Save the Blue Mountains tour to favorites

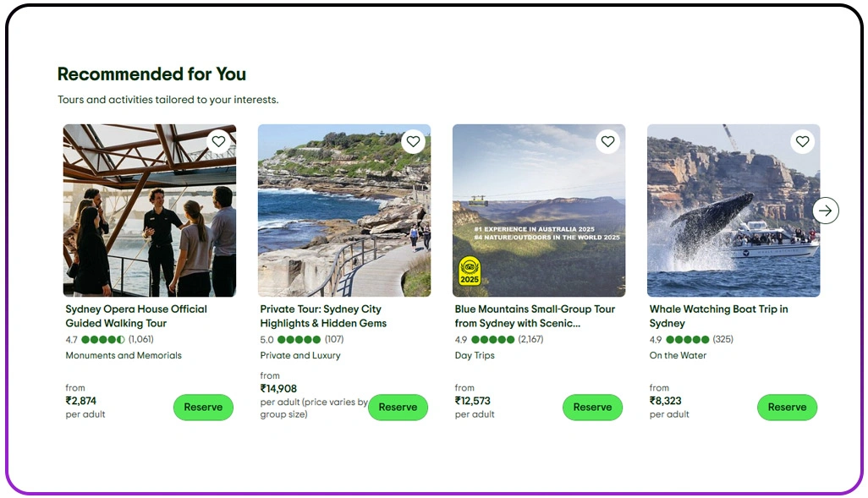(608, 141)
